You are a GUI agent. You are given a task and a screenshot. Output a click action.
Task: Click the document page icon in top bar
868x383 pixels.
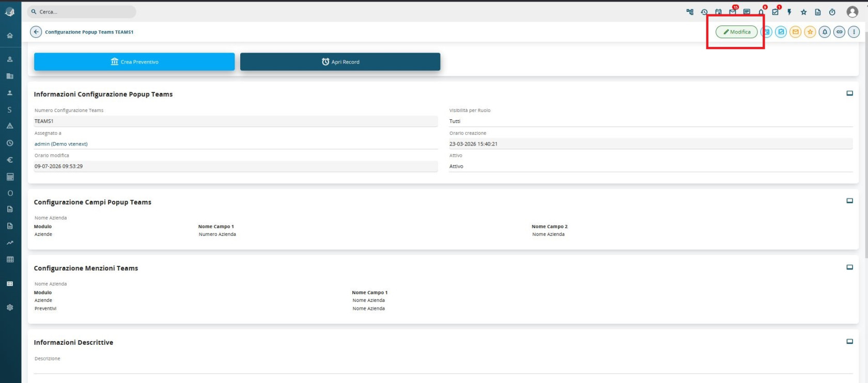(818, 12)
